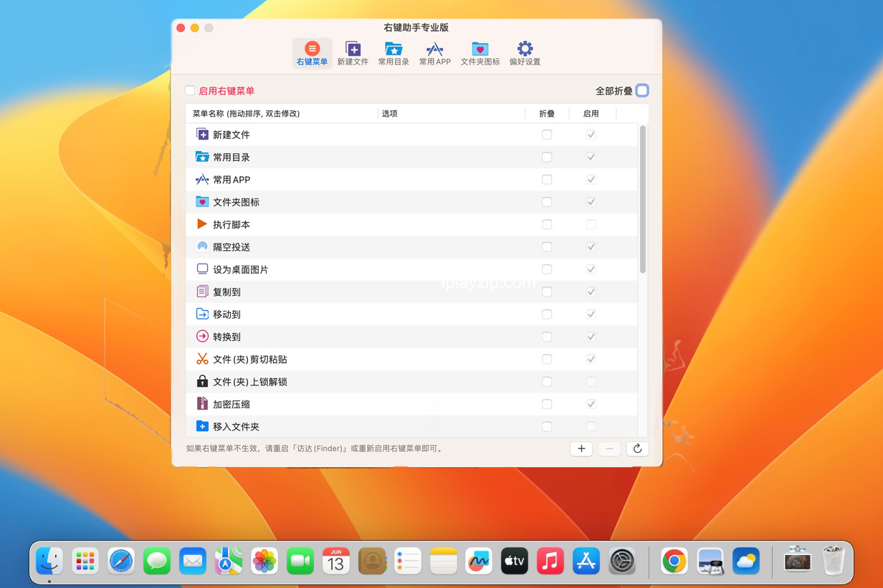Open the 新建文件 toolbar tab
This screenshot has width=883, height=588.
[353, 54]
